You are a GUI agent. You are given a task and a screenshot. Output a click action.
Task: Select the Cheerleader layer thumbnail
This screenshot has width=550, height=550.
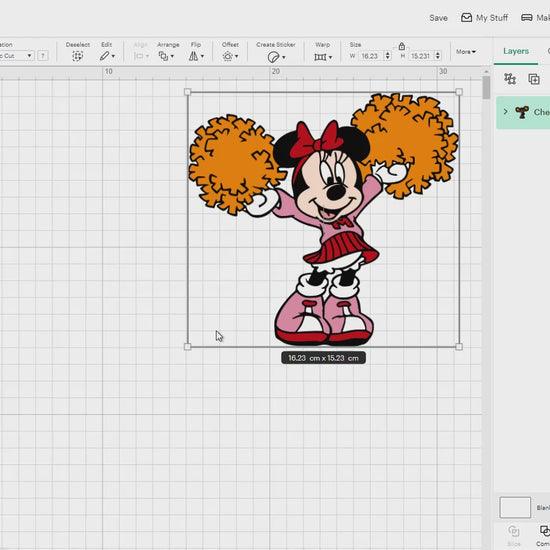pyautogui.click(x=522, y=112)
